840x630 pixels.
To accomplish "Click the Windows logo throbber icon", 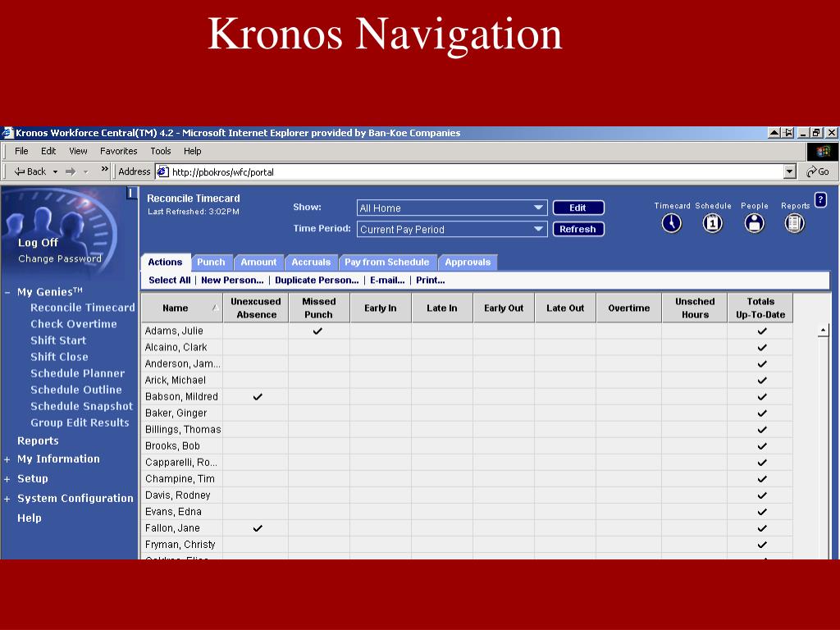I will (823, 152).
